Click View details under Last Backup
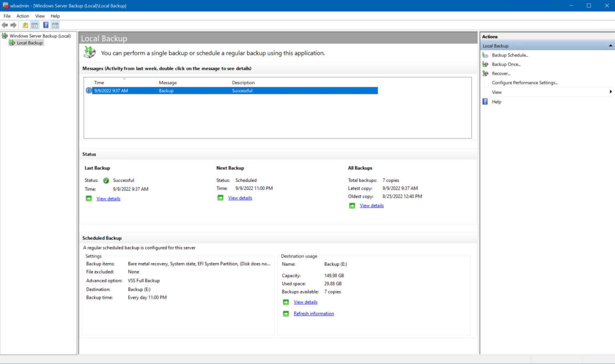Viewport: 615px width, 364px height. coord(108,198)
